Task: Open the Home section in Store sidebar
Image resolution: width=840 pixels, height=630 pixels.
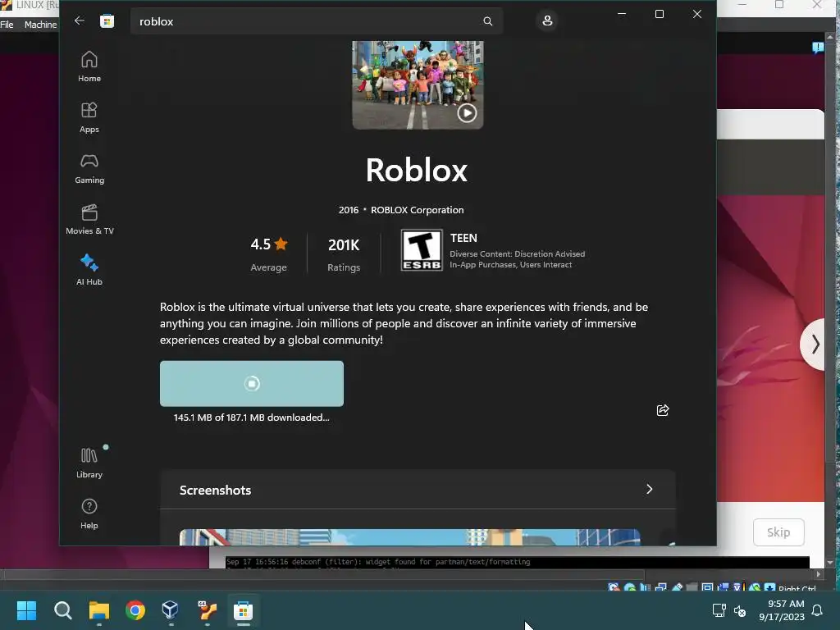Action: pyautogui.click(x=89, y=66)
